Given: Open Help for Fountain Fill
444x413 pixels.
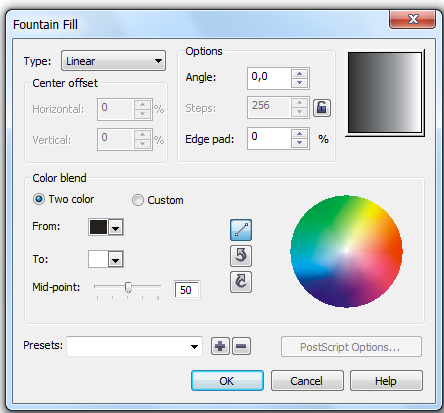Looking at the screenshot, I should 386,381.
